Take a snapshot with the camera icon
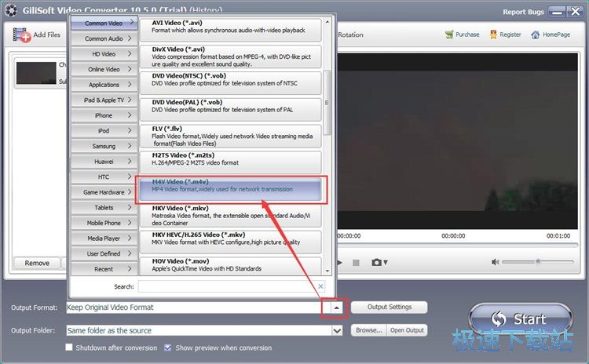Screen dimensions: 589x364 [376, 262]
